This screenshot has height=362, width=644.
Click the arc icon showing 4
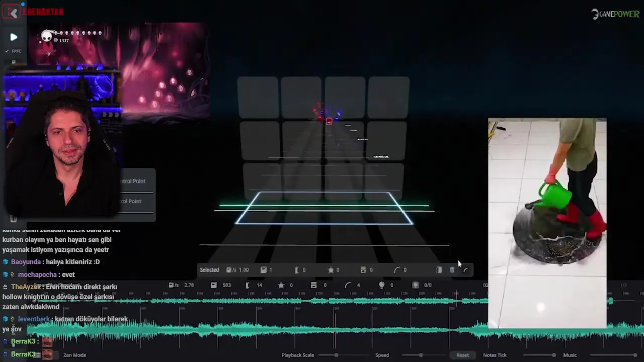coord(348,285)
